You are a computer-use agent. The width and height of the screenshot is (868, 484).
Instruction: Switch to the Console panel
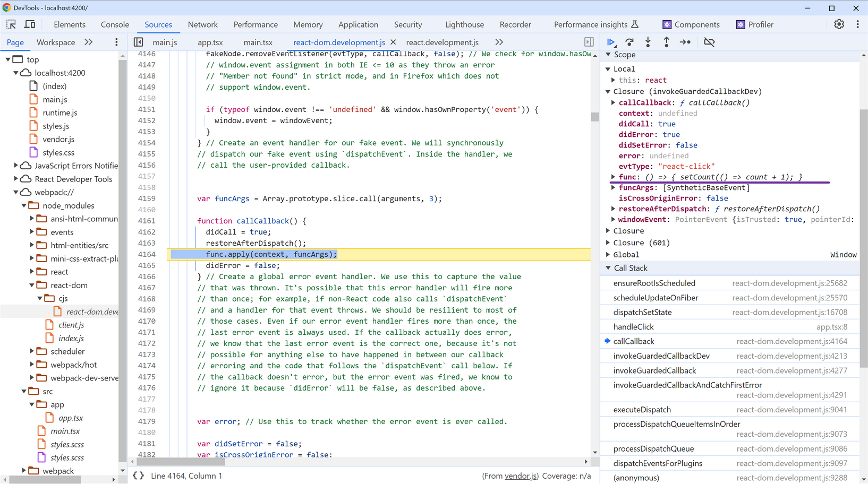point(115,24)
